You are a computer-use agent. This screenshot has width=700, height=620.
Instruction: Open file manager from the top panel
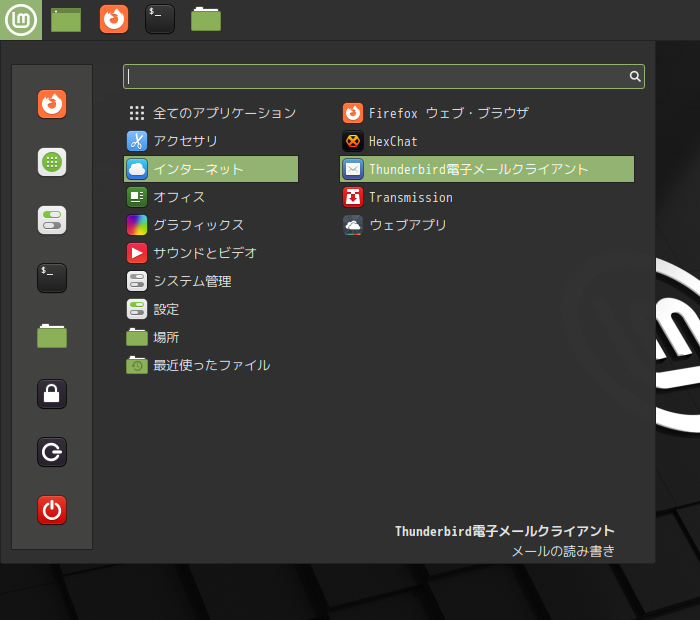tap(206, 19)
